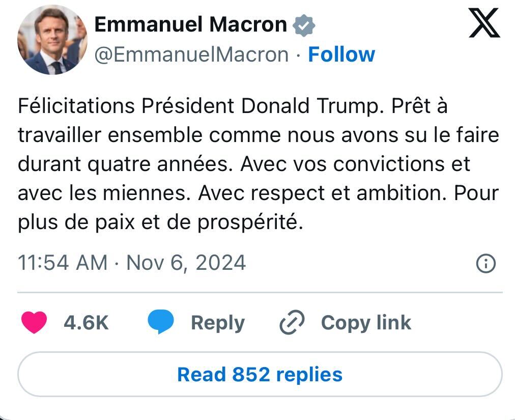Click the tweet line ending with prospérité
The height and width of the screenshot is (420, 515).
pos(160,222)
